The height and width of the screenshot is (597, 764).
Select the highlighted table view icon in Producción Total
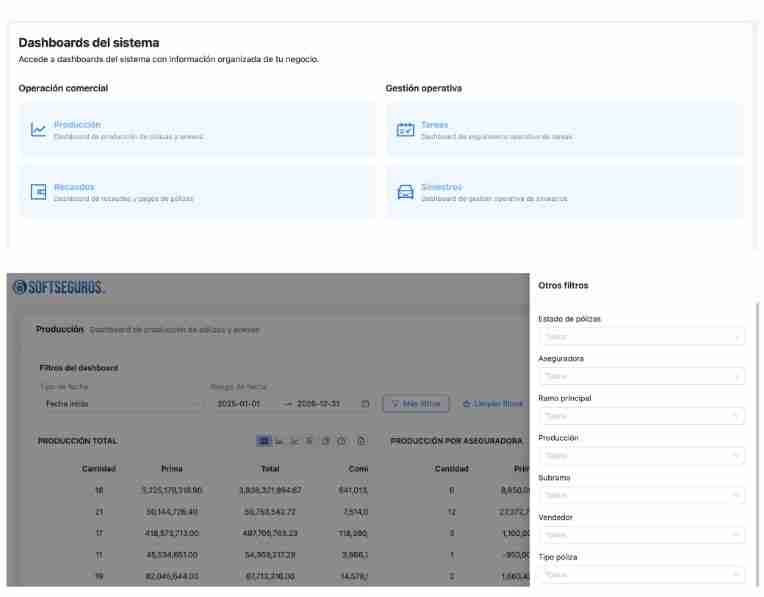(264, 441)
